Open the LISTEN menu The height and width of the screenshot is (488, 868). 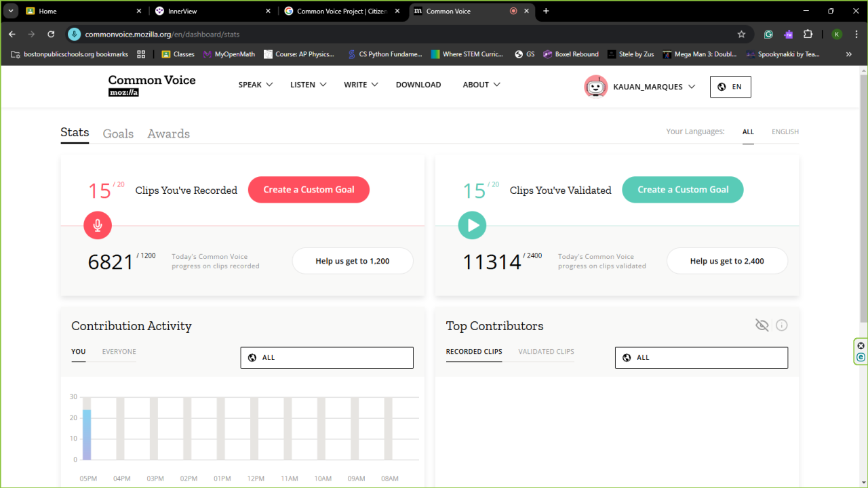309,85
